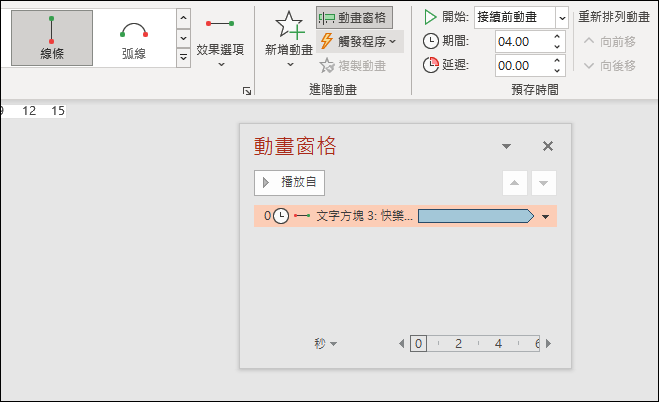Image resolution: width=659 pixels, height=402 pixels.
Task: Open the 開始 combo box arrow
Action: pos(562,18)
